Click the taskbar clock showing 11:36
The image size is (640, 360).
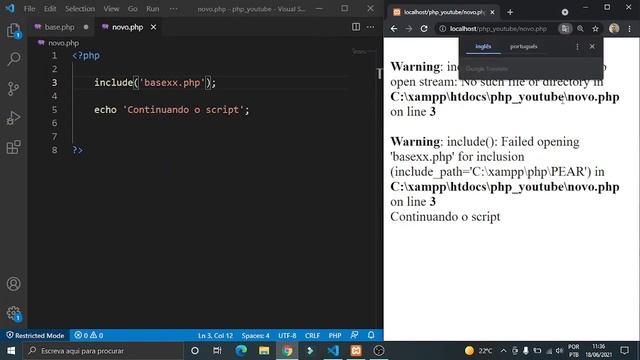click(599, 351)
